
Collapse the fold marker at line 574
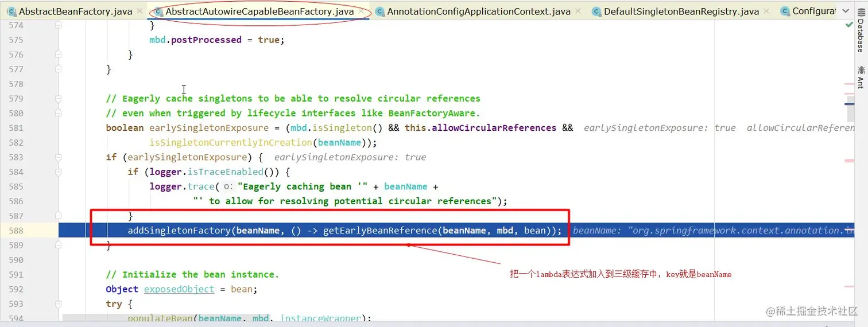[x=58, y=25]
